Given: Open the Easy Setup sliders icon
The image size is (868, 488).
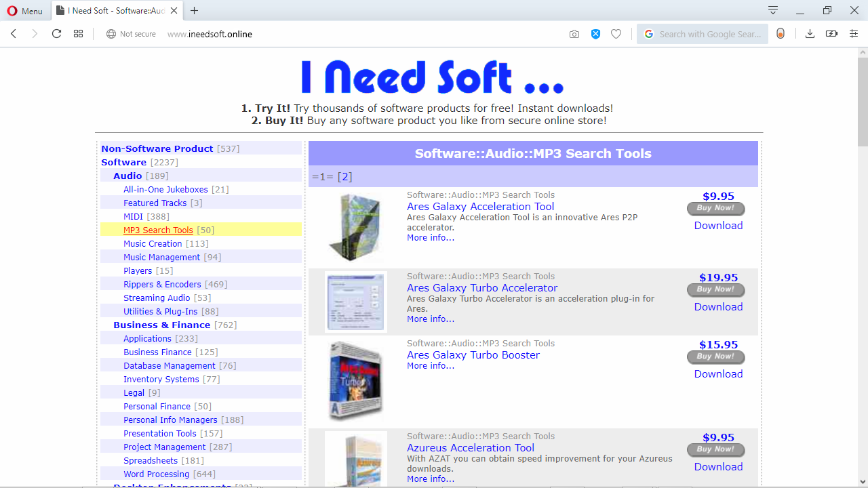Looking at the screenshot, I should [x=854, y=34].
